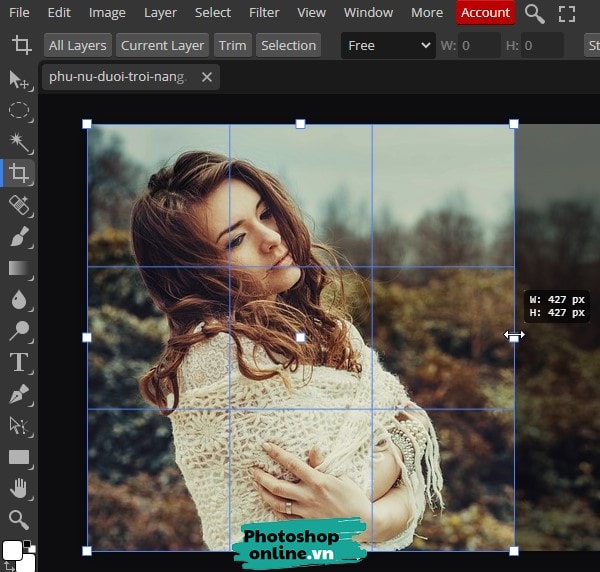
Task: Select the Move tool
Action: 19,79
